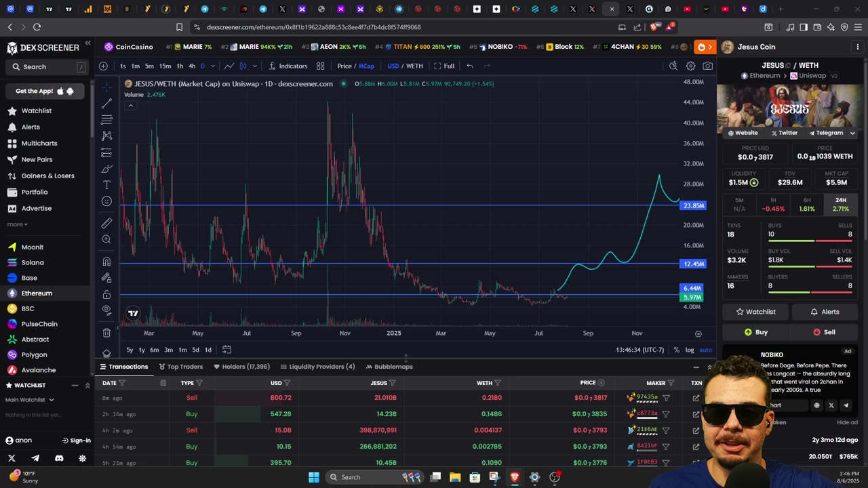The width and height of the screenshot is (868, 488).
Task: Click the green Buy button
Action: pyautogui.click(x=756, y=332)
